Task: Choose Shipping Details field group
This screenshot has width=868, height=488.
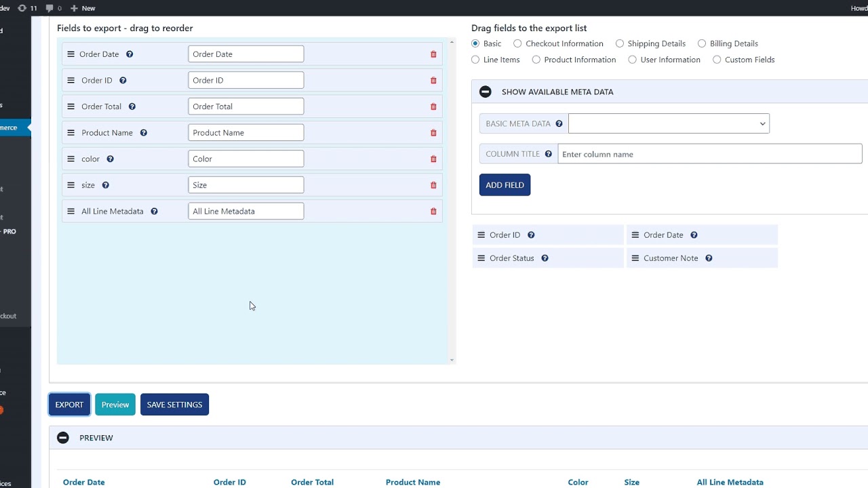Action: coord(620,43)
